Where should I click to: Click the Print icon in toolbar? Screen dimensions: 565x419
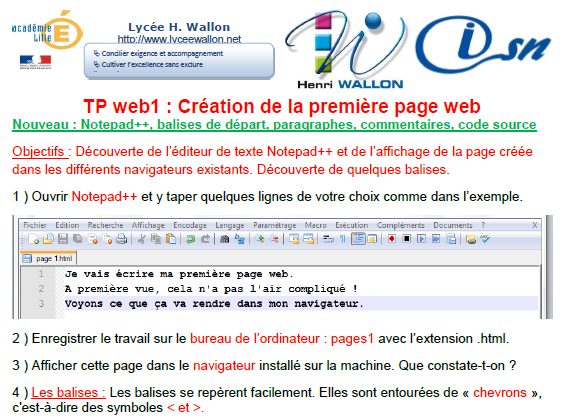coord(121,239)
